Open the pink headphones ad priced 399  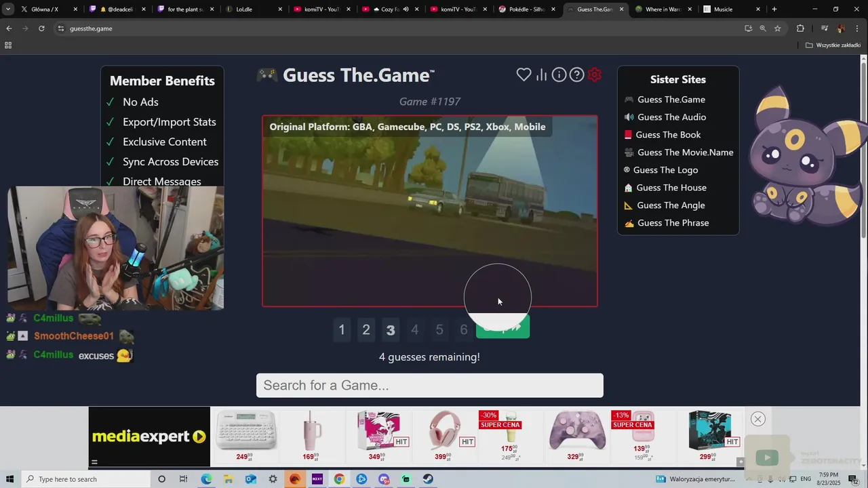[x=445, y=436]
